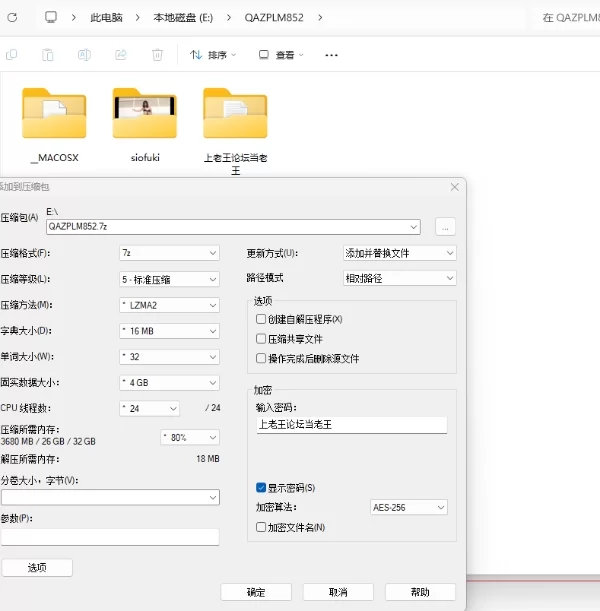Open the 路径模式 dropdown showing 相对路径

[399, 278]
